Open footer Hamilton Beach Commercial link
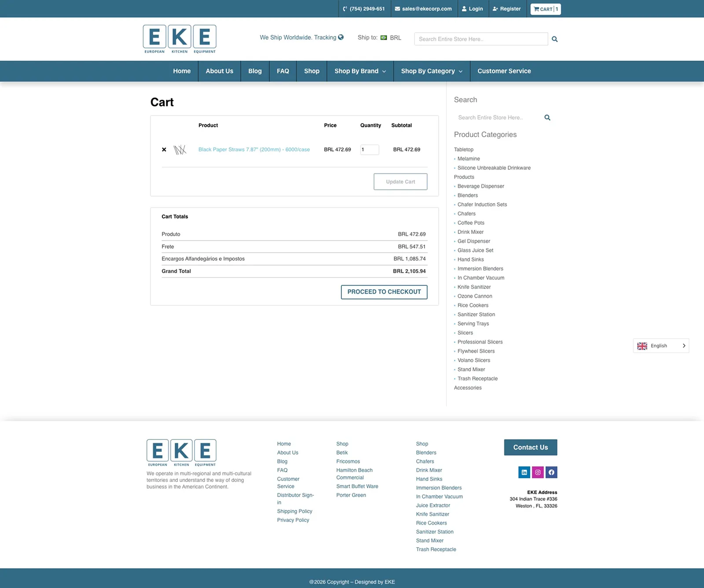The image size is (704, 588). click(354, 474)
